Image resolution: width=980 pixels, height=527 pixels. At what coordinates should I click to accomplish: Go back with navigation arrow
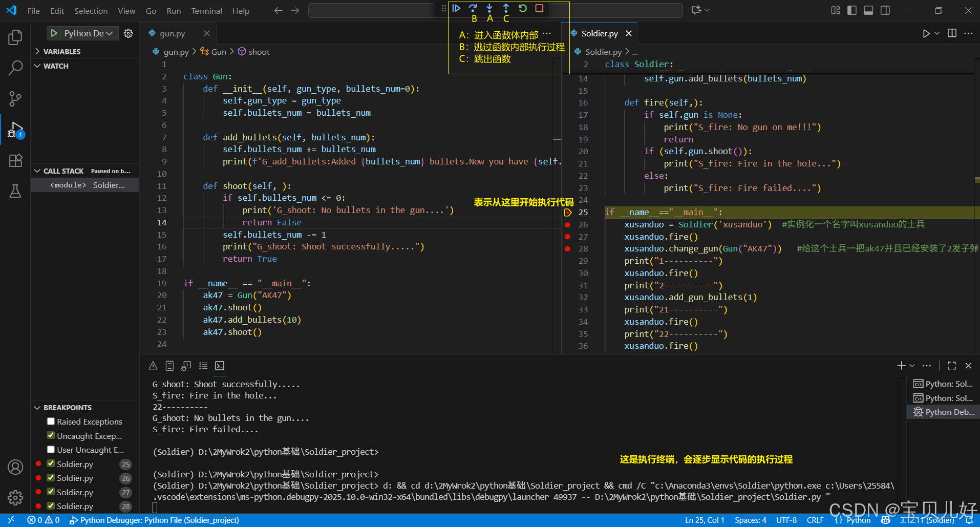point(278,11)
